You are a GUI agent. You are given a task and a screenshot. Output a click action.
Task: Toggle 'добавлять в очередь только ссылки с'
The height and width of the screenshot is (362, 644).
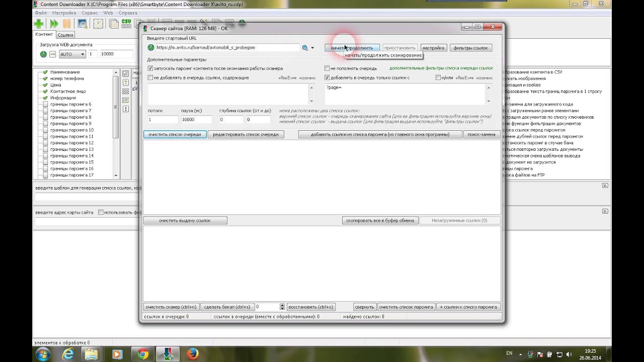tap(327, 78)
